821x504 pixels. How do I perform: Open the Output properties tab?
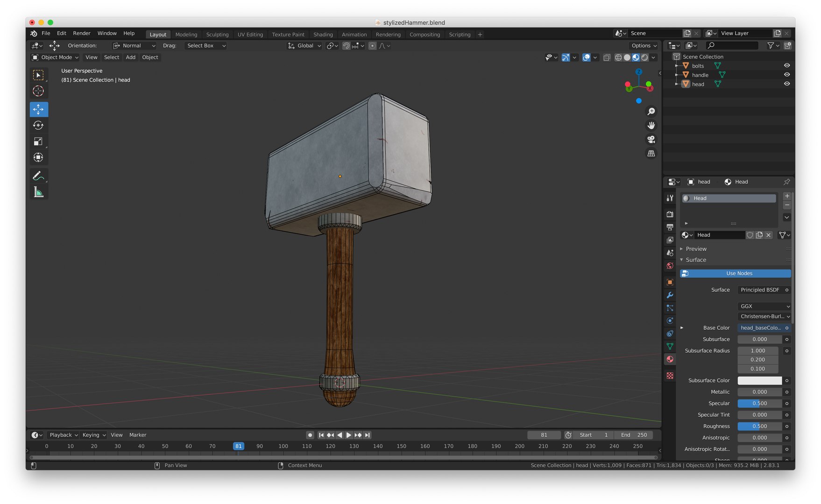coord(670,227)
